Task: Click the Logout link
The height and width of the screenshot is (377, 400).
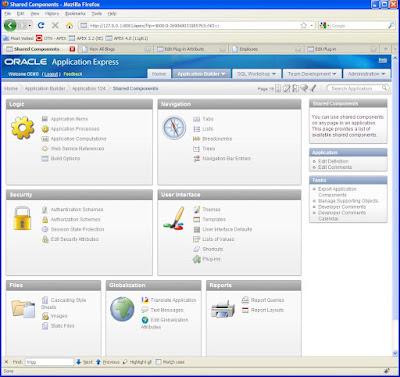Action: pos(51,74)
